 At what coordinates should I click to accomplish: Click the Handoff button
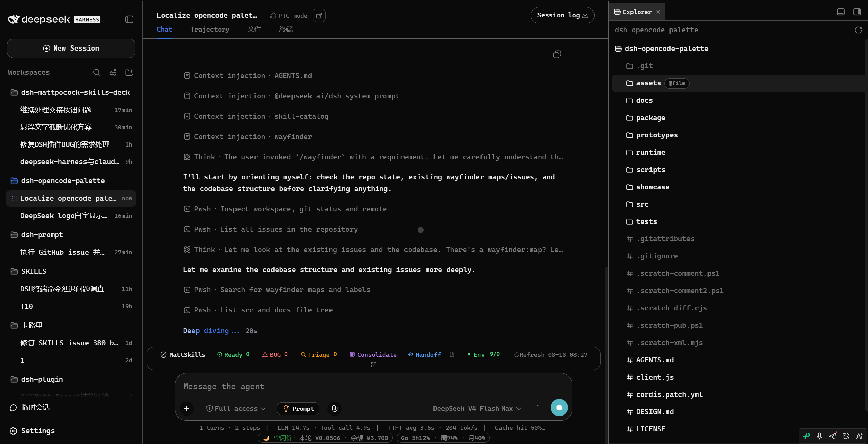click(424, 354)
